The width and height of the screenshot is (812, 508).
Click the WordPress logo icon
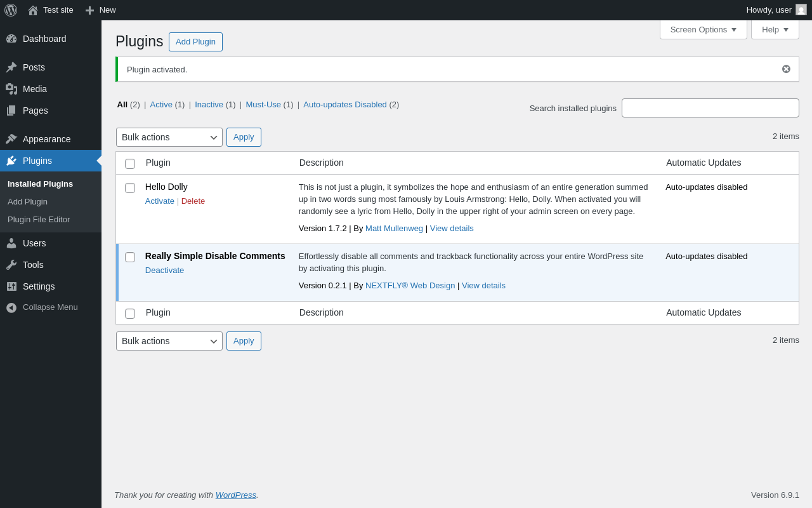pyautogui.click(x=11, y=10)
